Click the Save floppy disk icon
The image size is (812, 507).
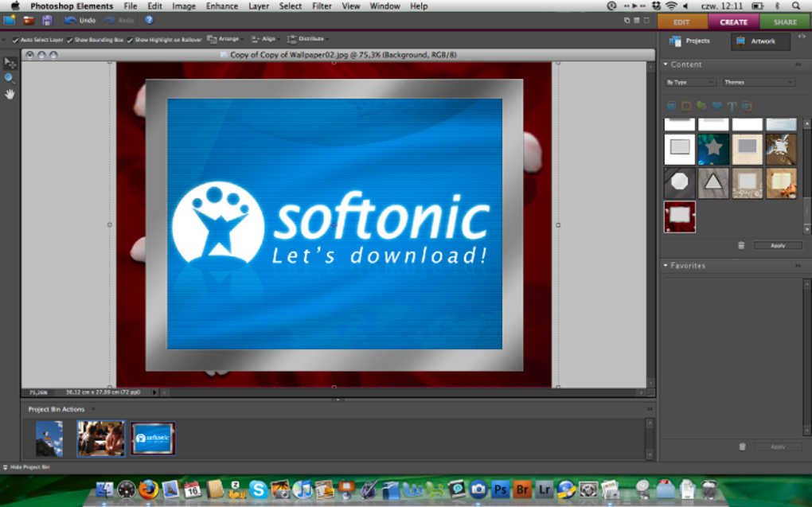(x=47, y=20)
